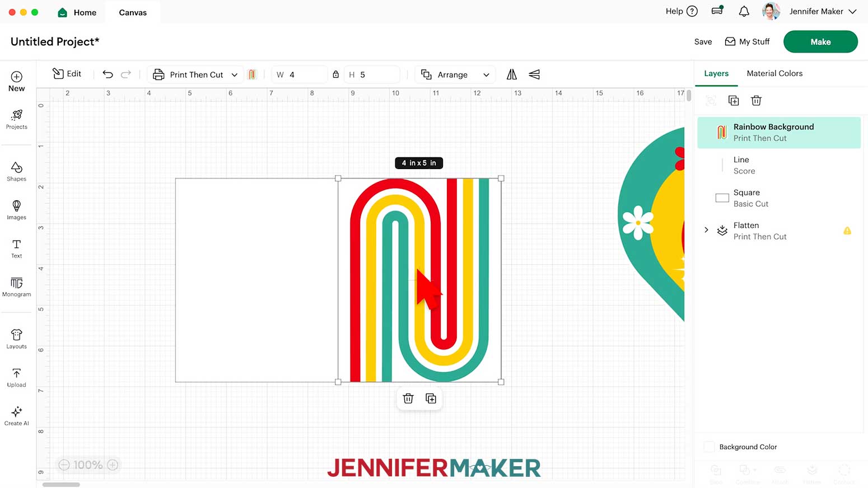Open the Jennifer Maker account menu
The image size is (868, 488).
(823, 11)
